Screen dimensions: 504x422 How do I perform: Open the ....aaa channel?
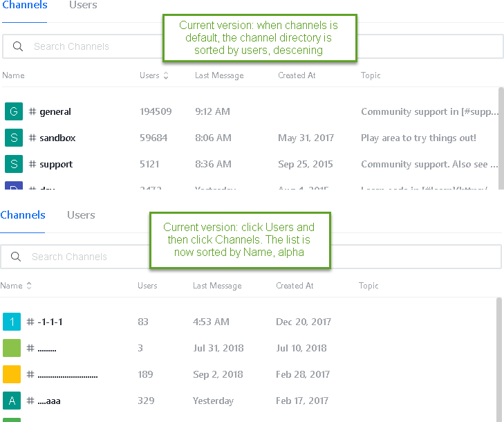[x=49, y=401]
